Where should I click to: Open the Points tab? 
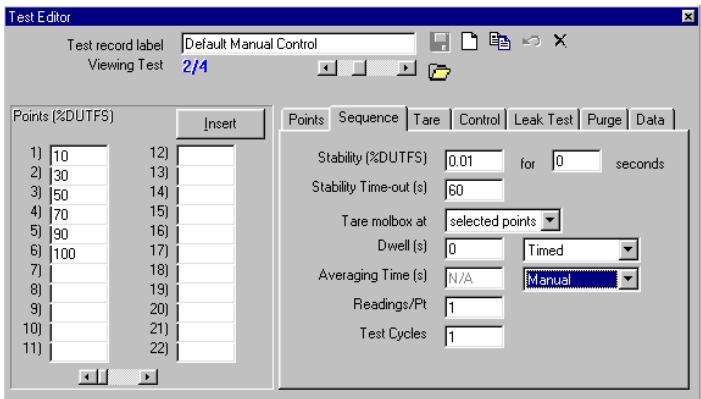(x=306, y=120)
